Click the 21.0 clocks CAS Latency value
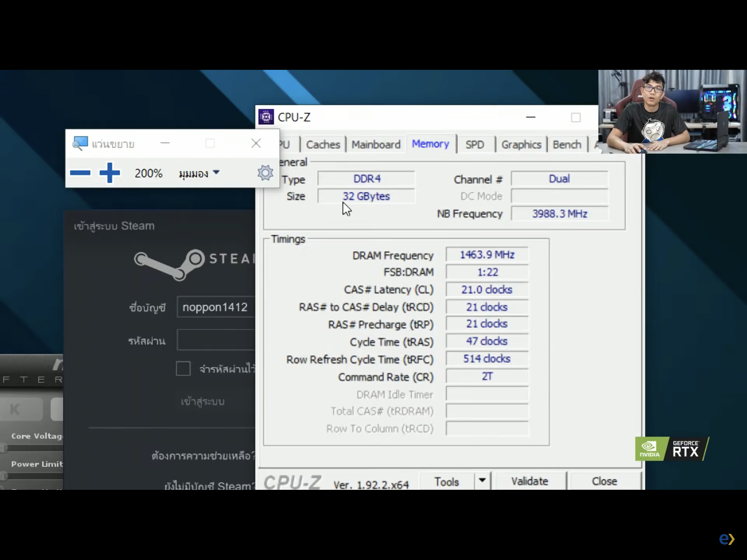The width and height of the screenshot is (747, 560). click(x=487, y=290)
